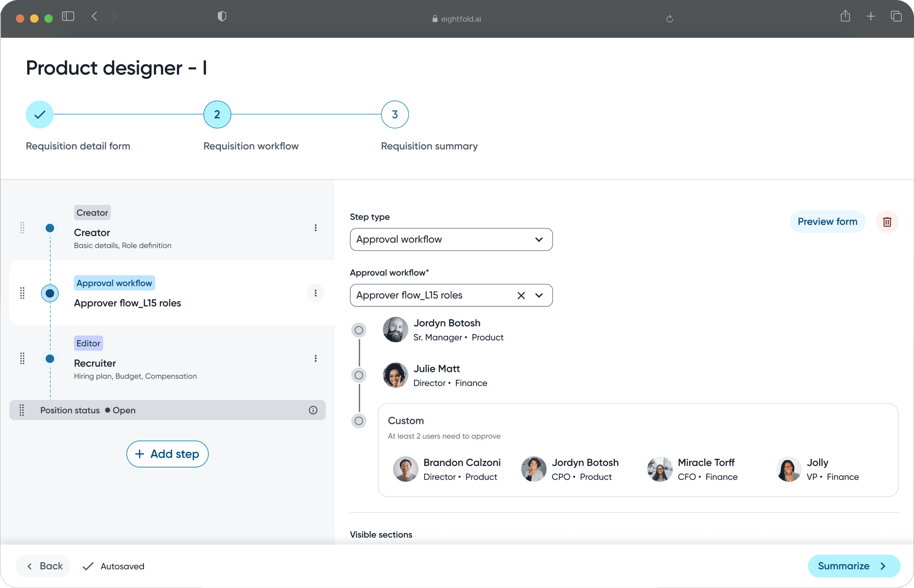Select radio circle next to Custom approvers

pos(359,421)
